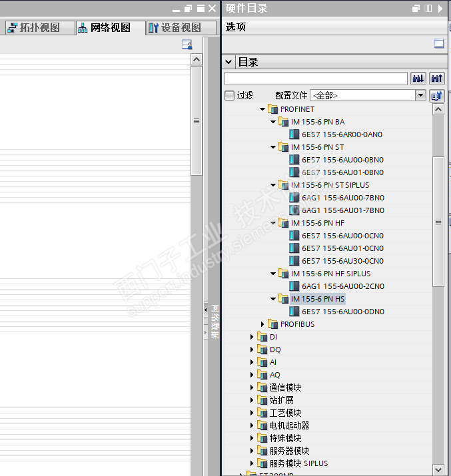This screenshot has height=476, width=451.
Task: Expand the 服务模块 SIPLUS folder
Action: click(252, 463)
